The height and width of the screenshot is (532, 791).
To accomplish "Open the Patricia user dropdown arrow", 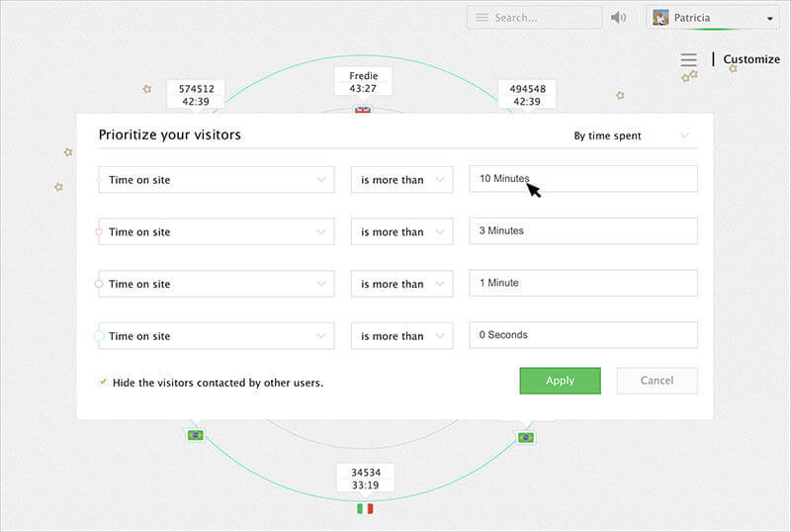I will point(770,19).
